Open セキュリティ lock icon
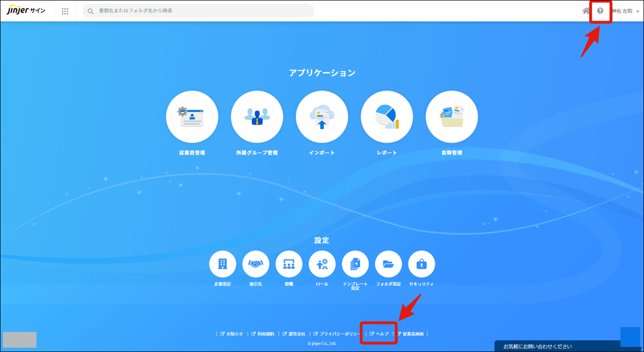 pos(421,264)
